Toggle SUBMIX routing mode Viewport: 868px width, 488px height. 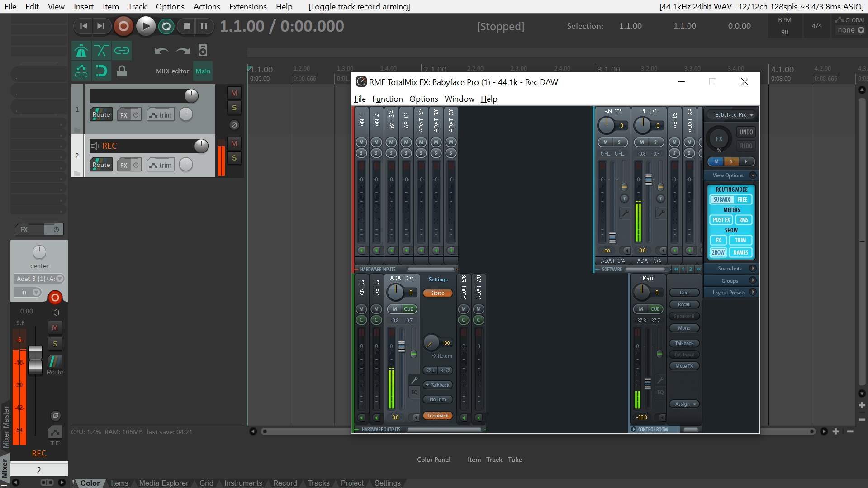click(721, 199)
